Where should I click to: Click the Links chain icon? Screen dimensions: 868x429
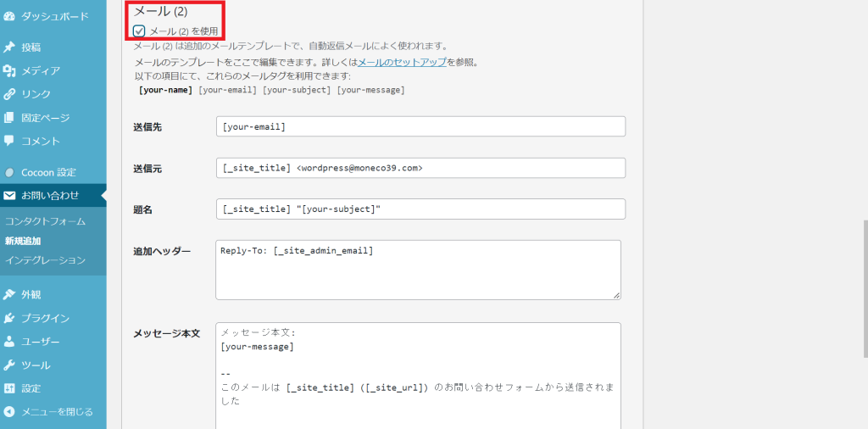click(x=9, y=94)
